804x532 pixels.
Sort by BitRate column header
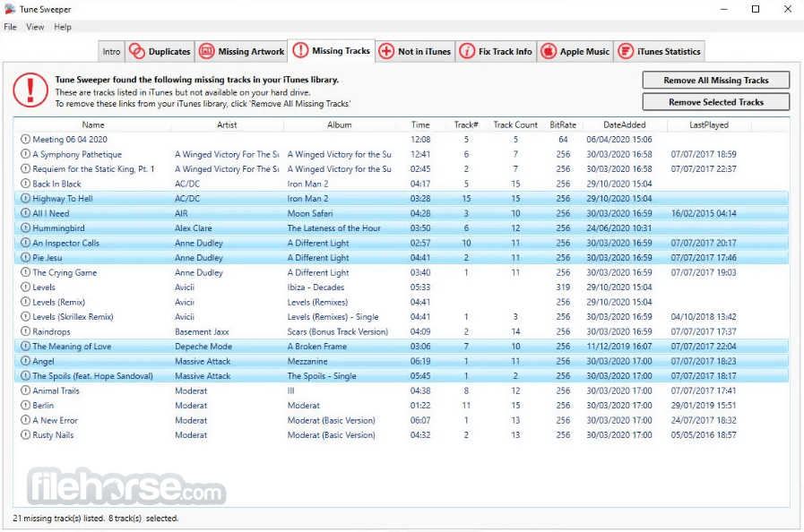[x=563, y=124]
